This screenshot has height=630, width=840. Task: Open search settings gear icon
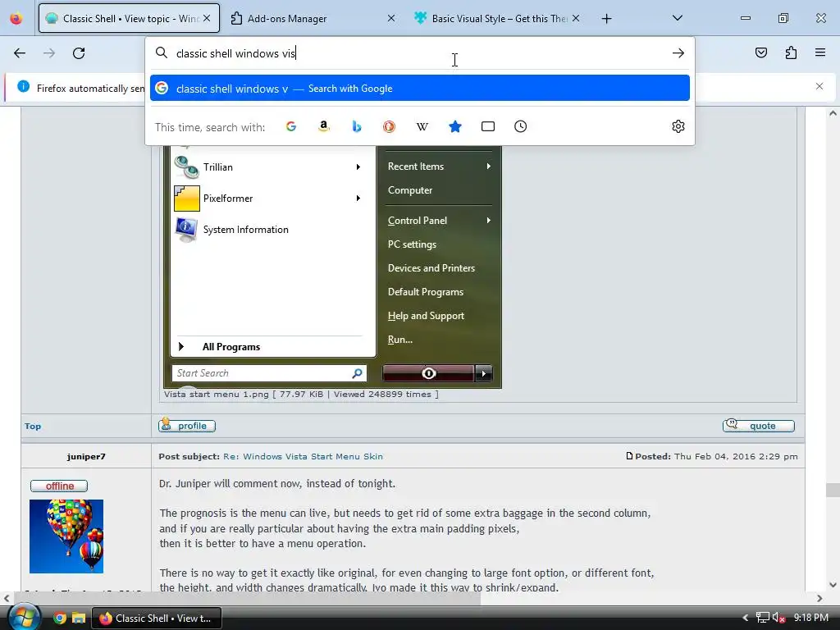click(x=678, y=126)
